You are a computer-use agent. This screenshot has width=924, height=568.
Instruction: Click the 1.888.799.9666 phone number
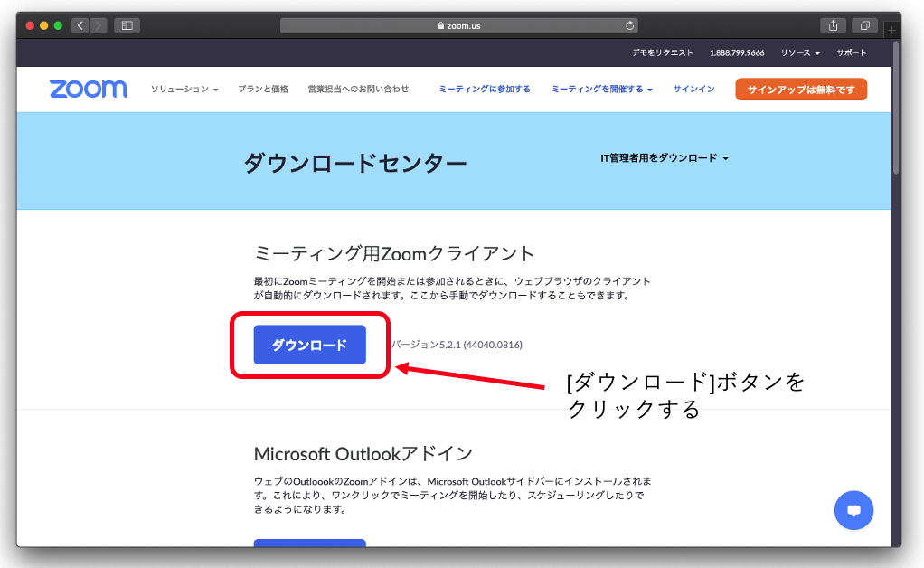tap(737, 52)
